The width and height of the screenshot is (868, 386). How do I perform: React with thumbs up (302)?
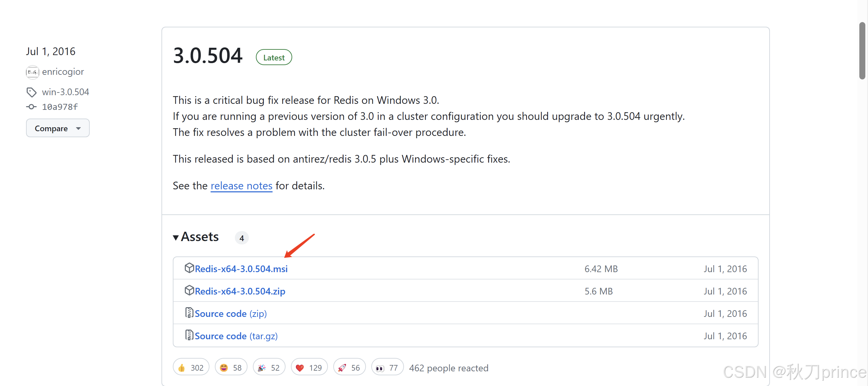191,367
